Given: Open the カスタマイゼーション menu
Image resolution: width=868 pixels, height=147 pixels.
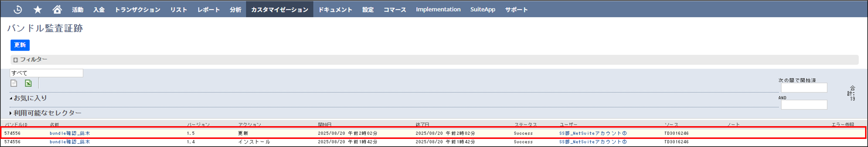Looking at the screenshot, I should click(280, 10).
